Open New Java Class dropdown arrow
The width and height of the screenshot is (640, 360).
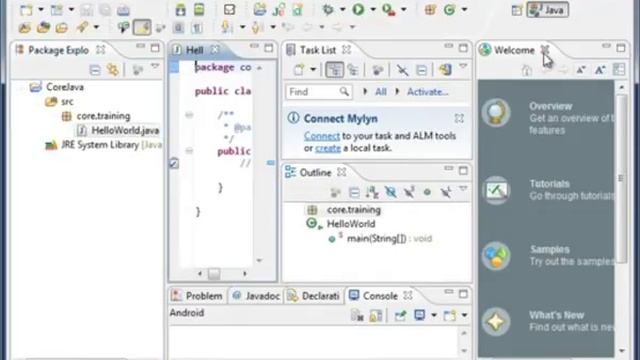tap(464, 9)
